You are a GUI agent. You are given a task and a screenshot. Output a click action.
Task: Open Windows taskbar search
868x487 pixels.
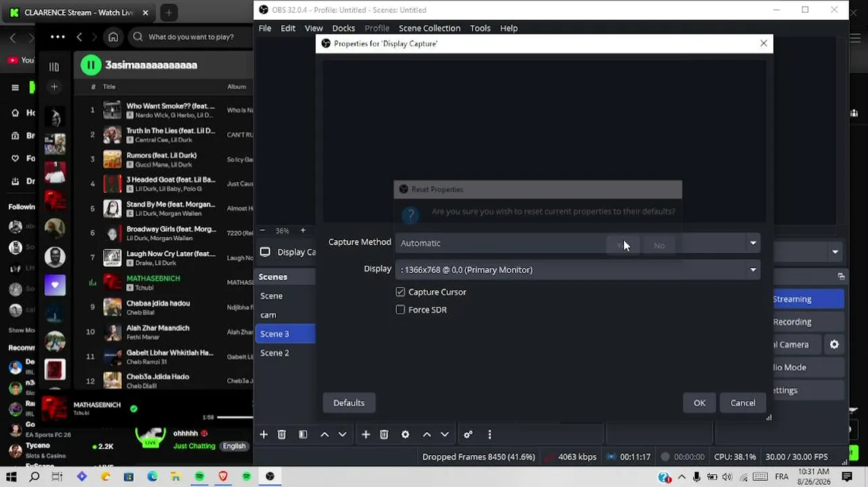point(34,477)
